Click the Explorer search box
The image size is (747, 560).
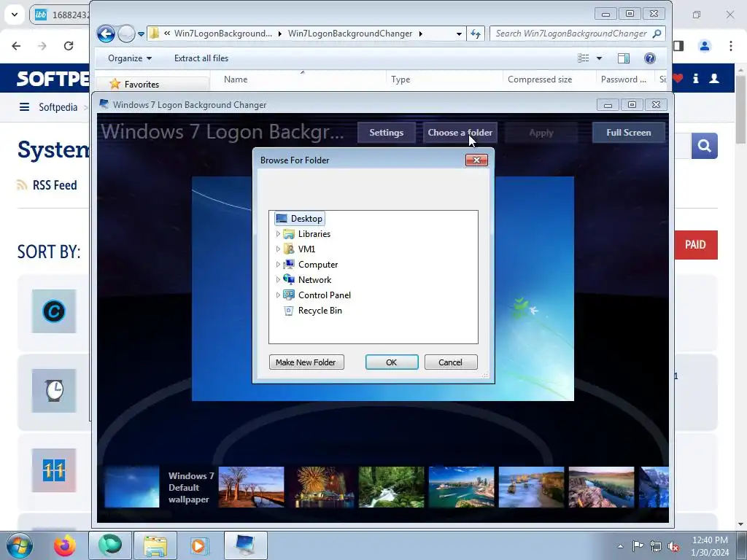(577, 34)
